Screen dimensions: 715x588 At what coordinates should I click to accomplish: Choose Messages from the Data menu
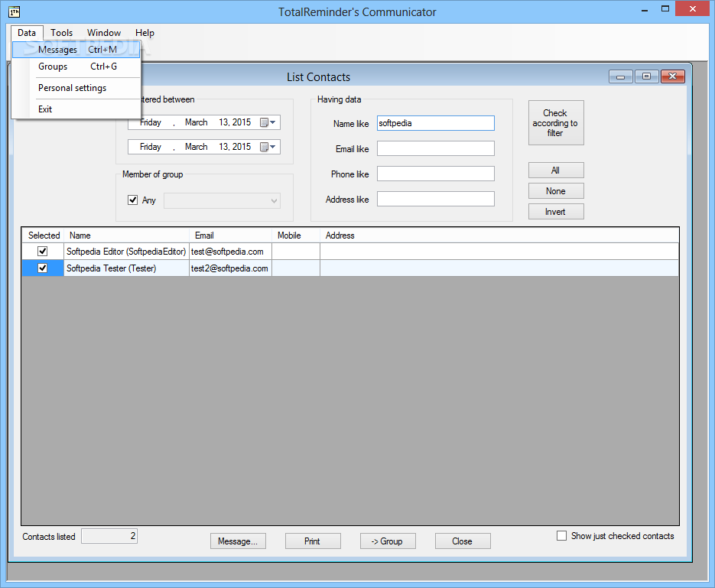point(76,50)
